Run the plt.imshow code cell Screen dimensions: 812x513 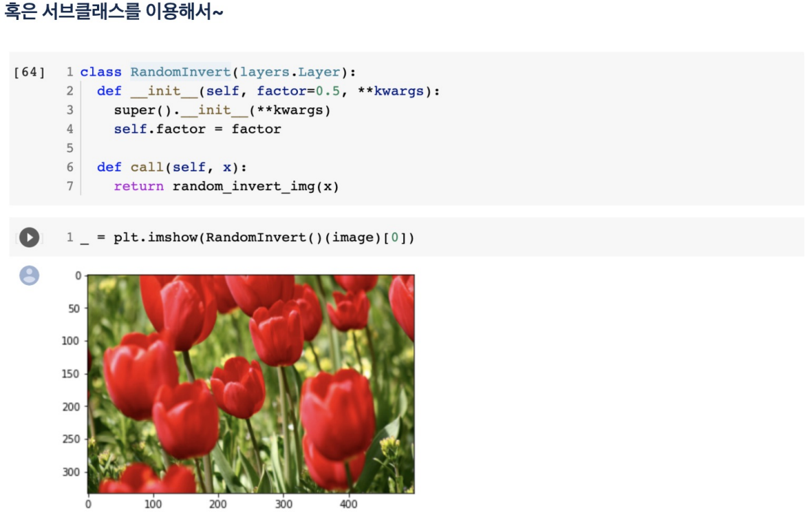[30, 238]
